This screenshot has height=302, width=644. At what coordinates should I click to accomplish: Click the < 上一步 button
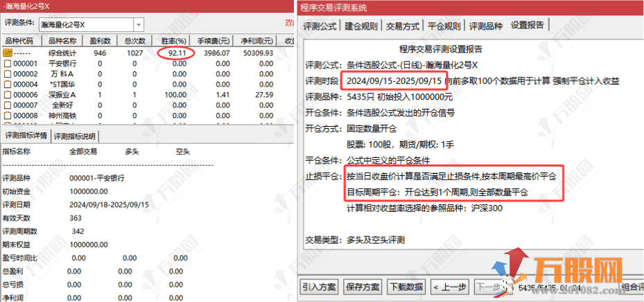[450, 286]
